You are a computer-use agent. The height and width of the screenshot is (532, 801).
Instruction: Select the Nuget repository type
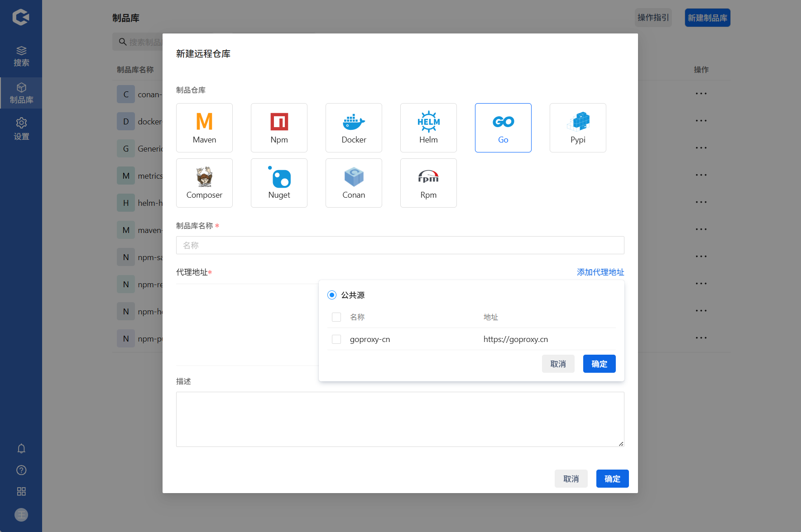tap(279, 183)
